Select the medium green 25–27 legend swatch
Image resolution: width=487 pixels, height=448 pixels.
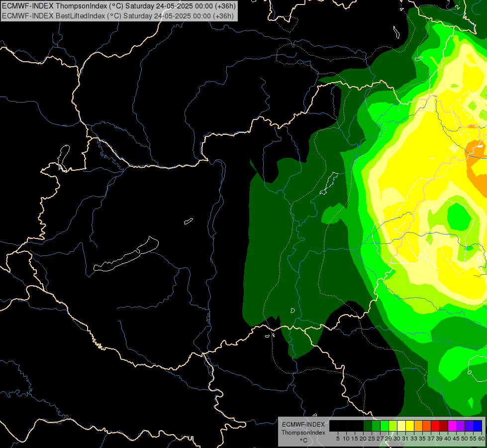tap(376, 426)
